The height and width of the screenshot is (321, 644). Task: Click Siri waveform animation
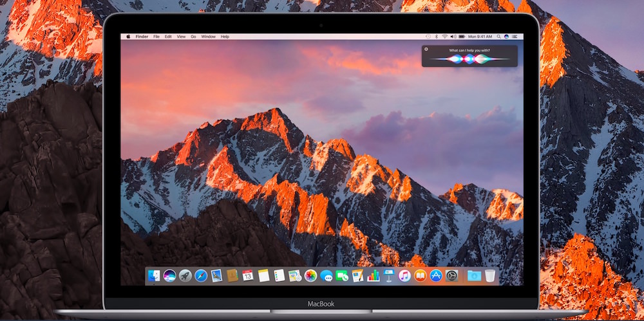click(x=469, y=59)
